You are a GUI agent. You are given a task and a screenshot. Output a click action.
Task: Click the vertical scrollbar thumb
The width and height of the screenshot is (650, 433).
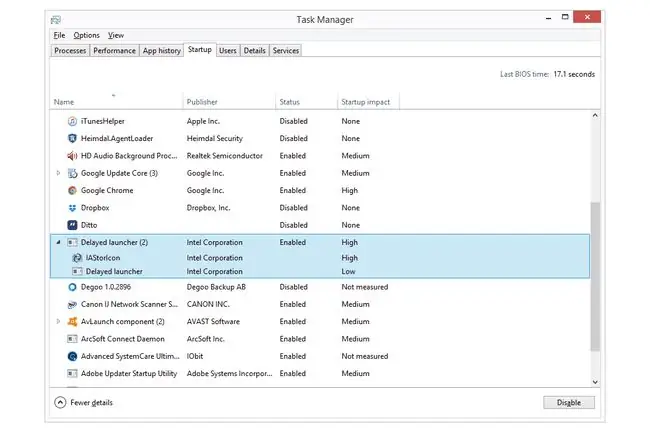(595, 276)
